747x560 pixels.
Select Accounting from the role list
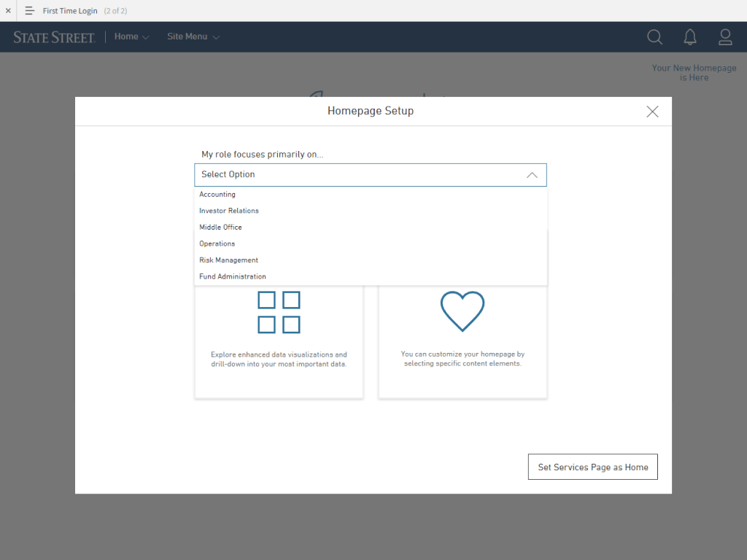(217, 195)
